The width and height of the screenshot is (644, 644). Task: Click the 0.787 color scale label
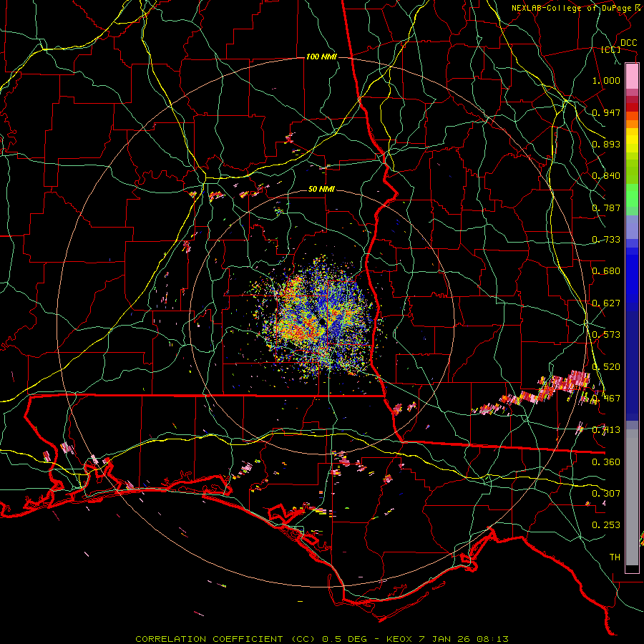(x=606, y=208)
